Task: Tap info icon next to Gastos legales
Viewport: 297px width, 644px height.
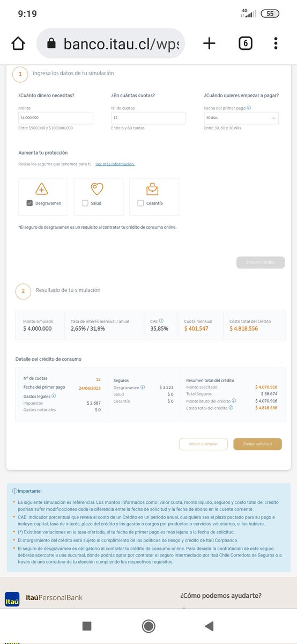Action: 54,396
